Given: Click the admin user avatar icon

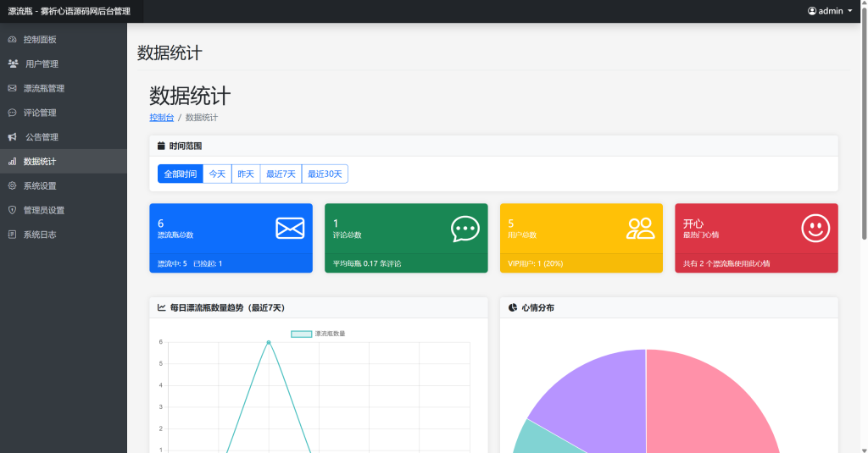Looking at the screenshot, I should point(811,11).
